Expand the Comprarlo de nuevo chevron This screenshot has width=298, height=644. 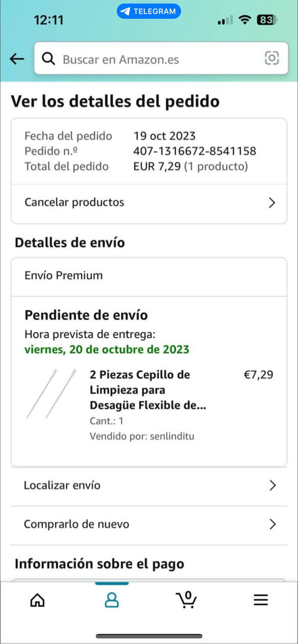273,524
